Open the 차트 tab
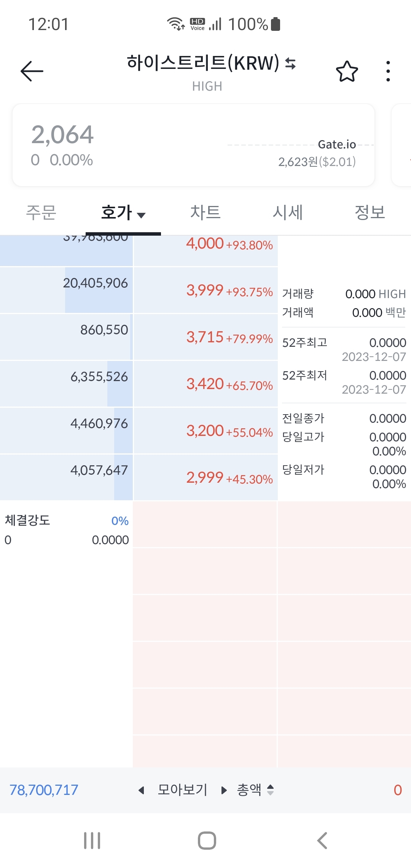411x868 pixels. click(x=205, y=212)
